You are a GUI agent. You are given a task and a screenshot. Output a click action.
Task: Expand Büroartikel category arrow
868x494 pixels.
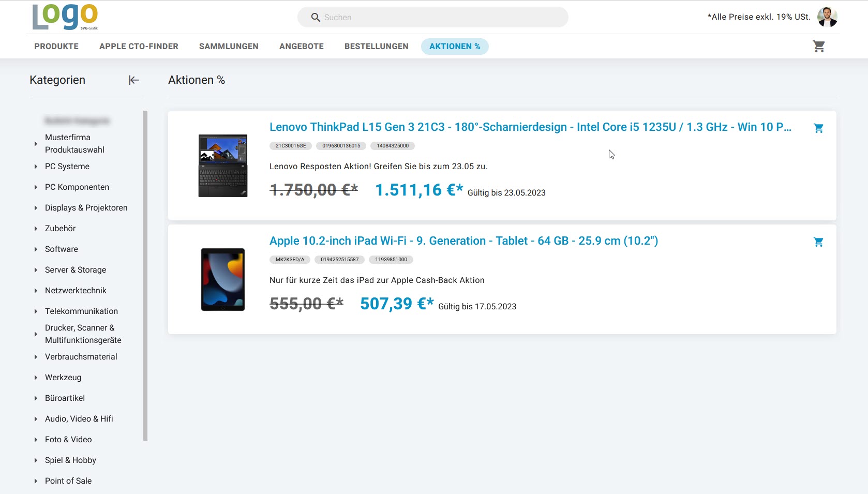point(36,398)
